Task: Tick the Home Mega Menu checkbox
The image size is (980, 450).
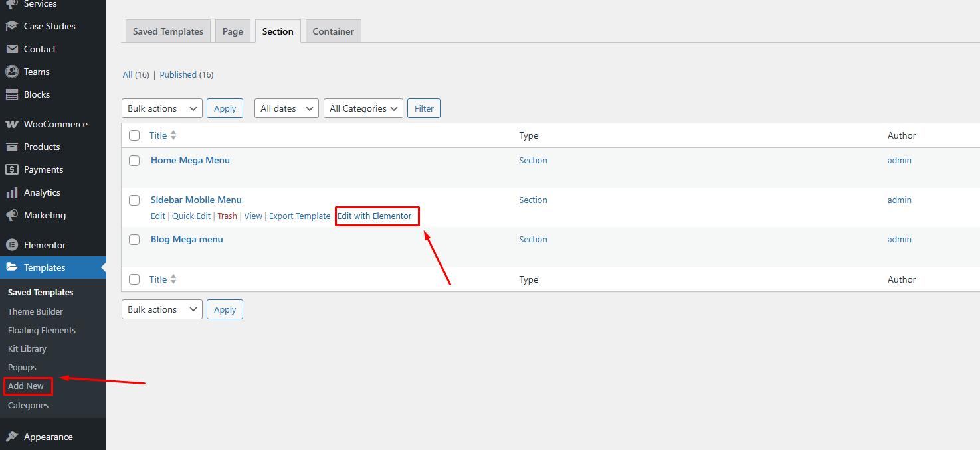Action: click(x=134, y=161)
